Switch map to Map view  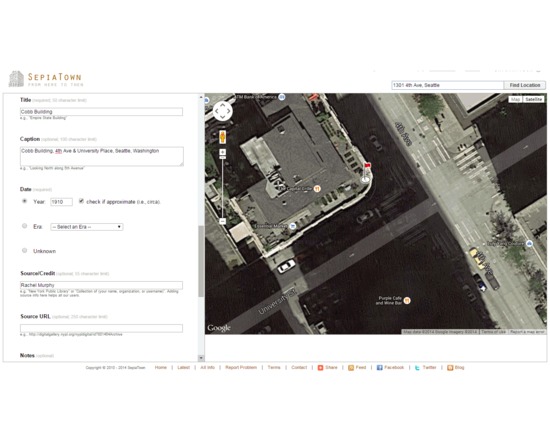point(515,100)
